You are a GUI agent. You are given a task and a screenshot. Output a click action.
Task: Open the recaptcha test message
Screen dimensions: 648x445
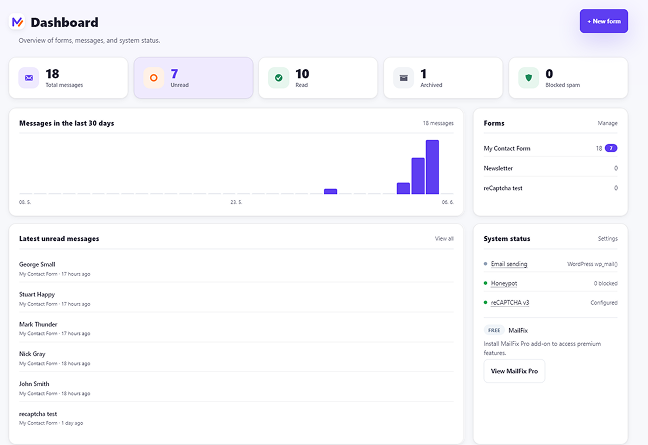coord(236,418)
